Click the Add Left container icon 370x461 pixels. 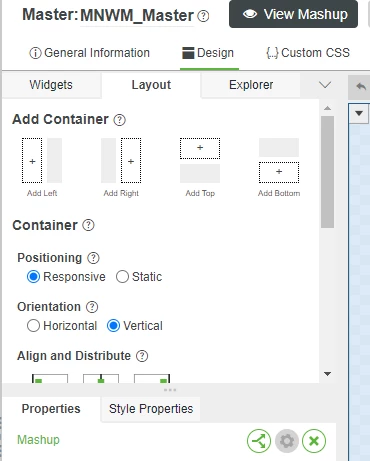(42, 161)
